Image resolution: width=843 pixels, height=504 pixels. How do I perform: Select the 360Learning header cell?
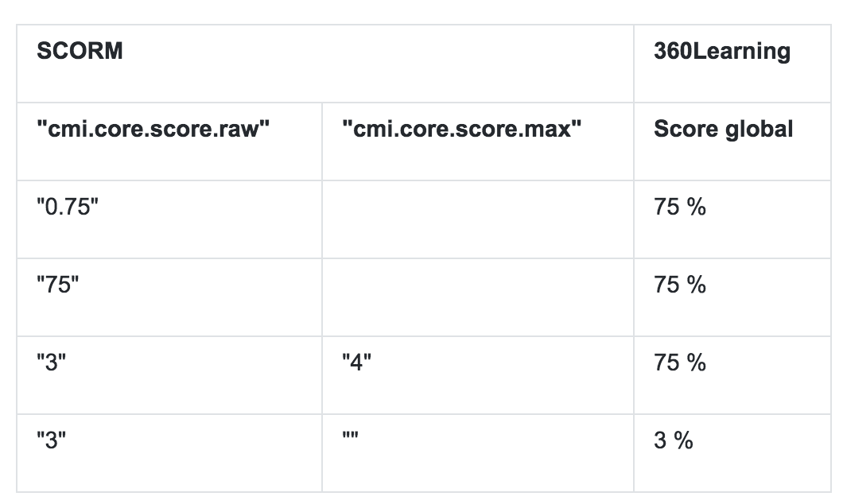721,52
